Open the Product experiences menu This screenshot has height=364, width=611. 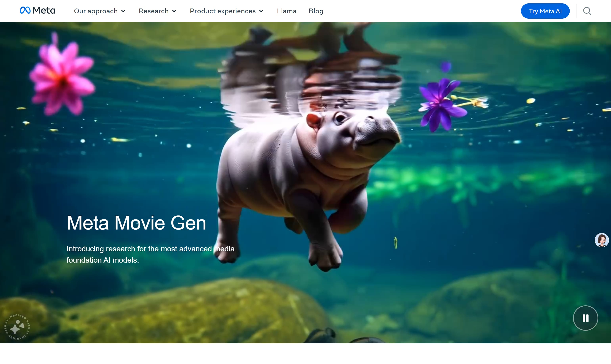tap(226, 11)
